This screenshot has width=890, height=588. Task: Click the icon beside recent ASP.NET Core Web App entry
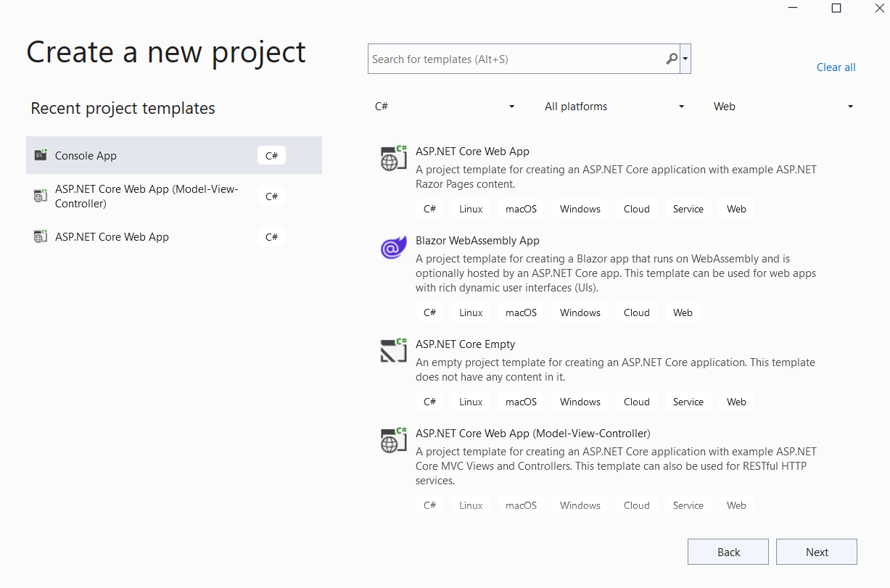pyautogui.click(x=40, y=236)
